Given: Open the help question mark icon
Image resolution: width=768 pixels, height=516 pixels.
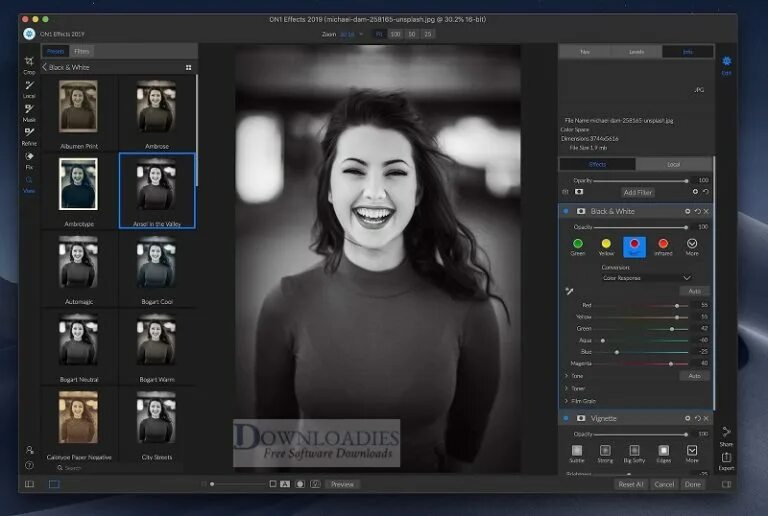Looking at the screenshot, I should (x=29, y=465).
